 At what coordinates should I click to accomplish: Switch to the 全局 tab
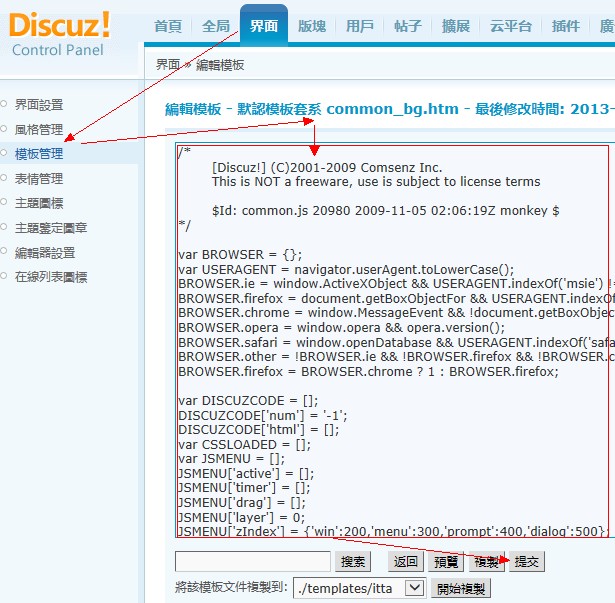point(216,26)
